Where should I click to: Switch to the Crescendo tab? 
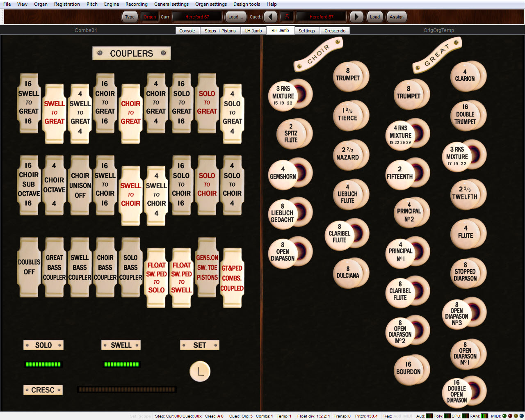[x=335, y=31]
